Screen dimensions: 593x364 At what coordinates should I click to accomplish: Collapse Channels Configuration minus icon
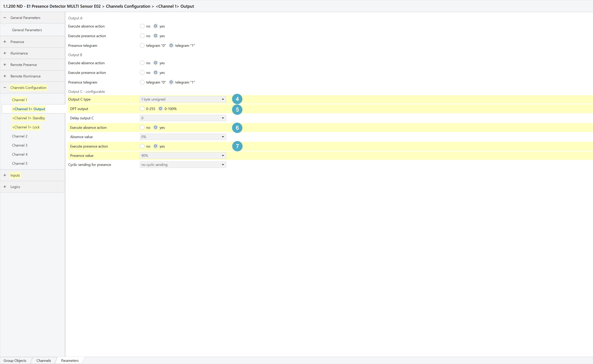click(x=5, y=88)
